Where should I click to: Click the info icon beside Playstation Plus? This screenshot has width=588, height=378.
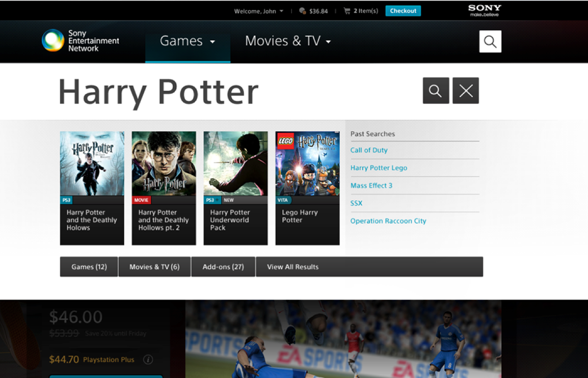point(148,359)
